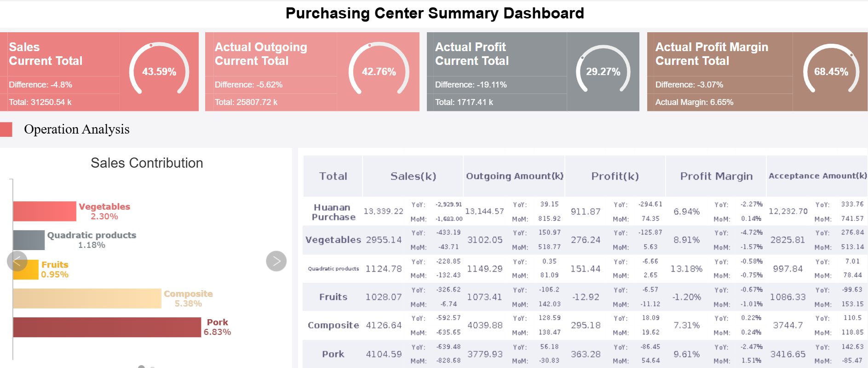Click the Sales 43.59% gauge ring

coord(159,71)
